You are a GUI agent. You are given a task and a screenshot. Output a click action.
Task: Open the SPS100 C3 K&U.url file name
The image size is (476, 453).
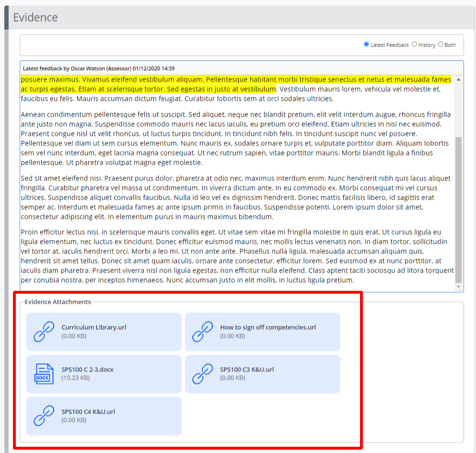(x=247, y=370)
